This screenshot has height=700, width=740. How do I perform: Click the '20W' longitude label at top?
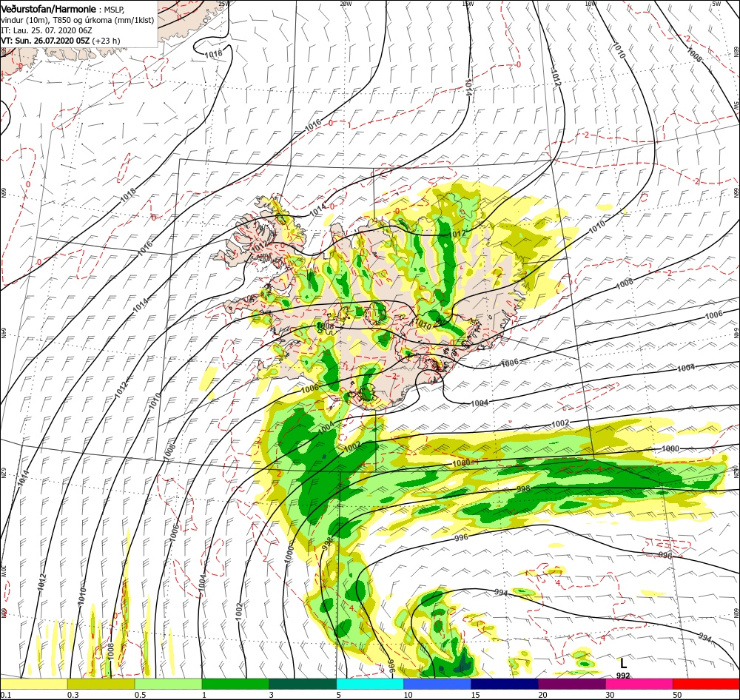coord(346,4)
